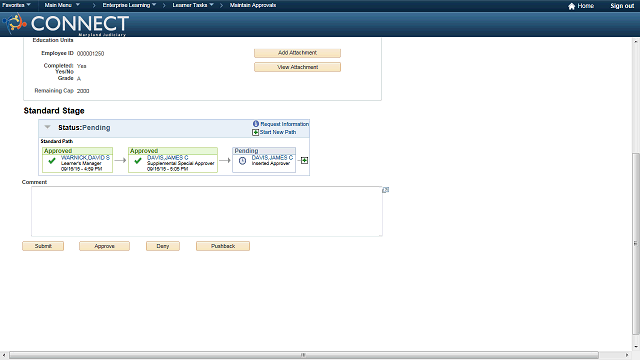640x360 pixels.
Task: Click the horizontal scrollbar thumb
Action: (304, 355)
